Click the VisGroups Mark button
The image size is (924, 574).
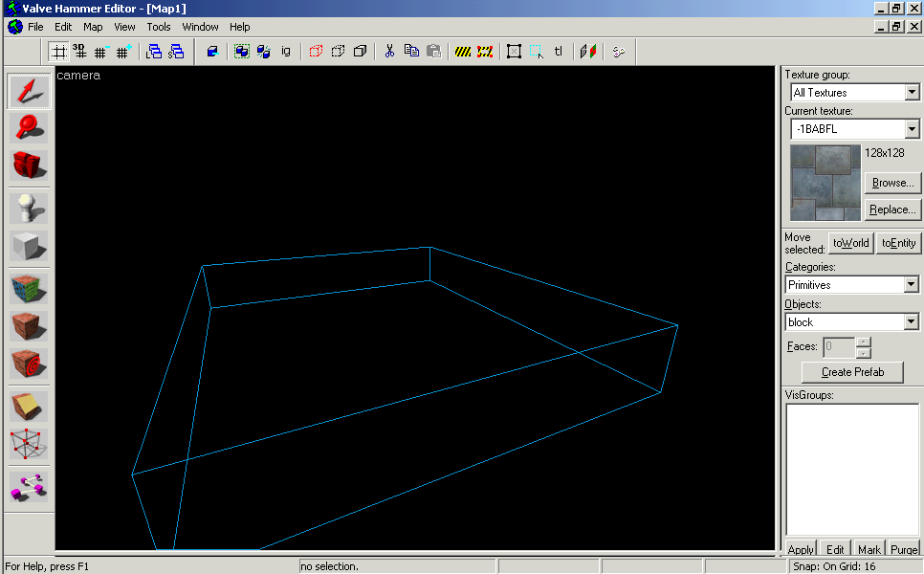869,549
